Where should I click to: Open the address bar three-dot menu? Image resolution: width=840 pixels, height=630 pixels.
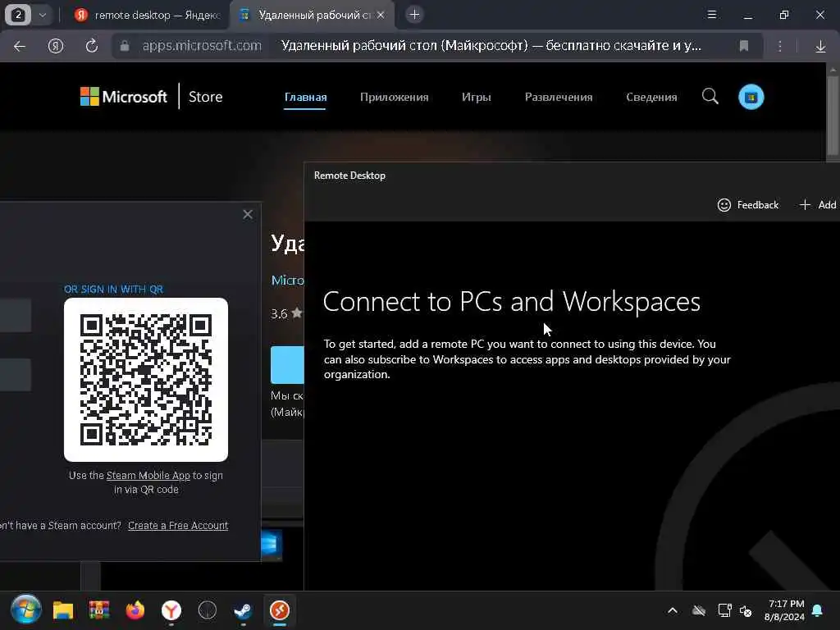(x=780, y=46)
